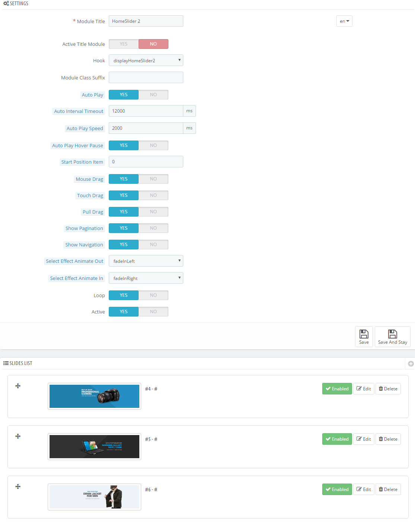Focus the Auto Interval Timeout field

point(146,111)
